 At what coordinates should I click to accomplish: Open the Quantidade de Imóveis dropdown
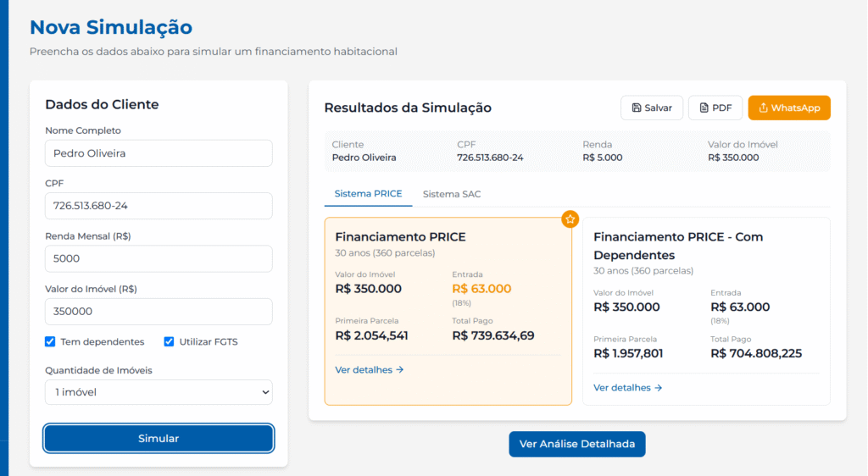tap(159, 392)
